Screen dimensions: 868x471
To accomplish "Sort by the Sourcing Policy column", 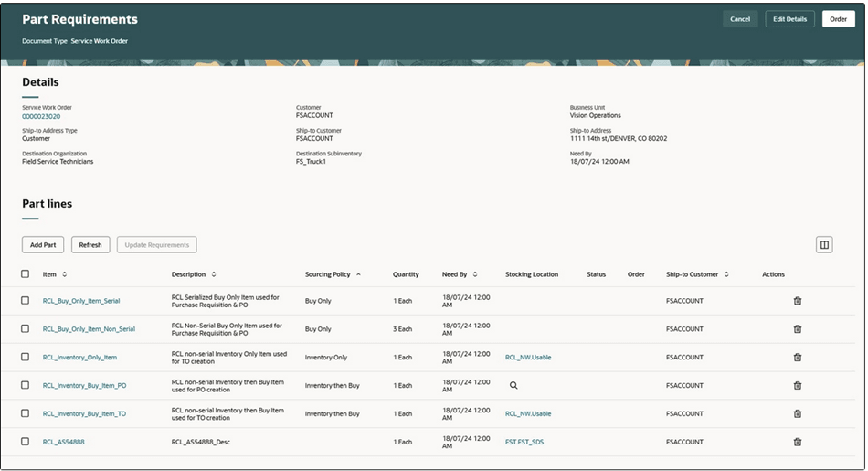I will (x=358, y=274).
